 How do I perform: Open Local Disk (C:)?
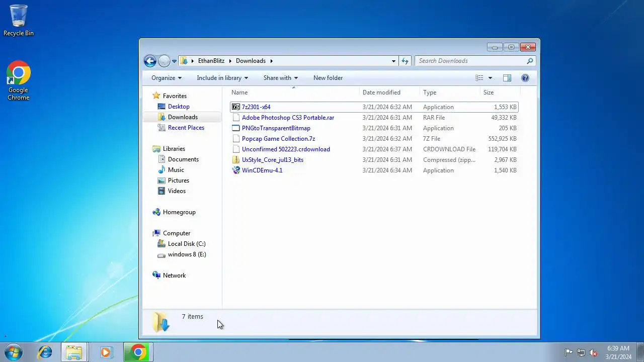pos(187,244)
